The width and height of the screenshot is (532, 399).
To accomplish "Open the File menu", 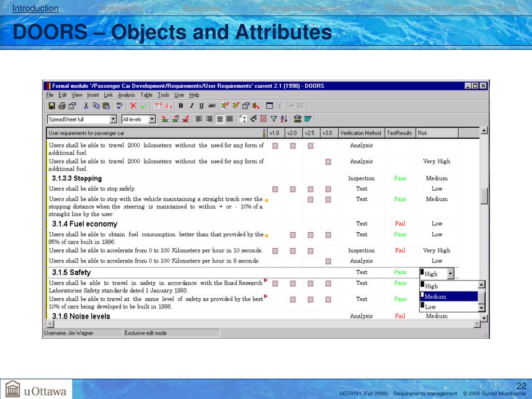I will 49,95.
